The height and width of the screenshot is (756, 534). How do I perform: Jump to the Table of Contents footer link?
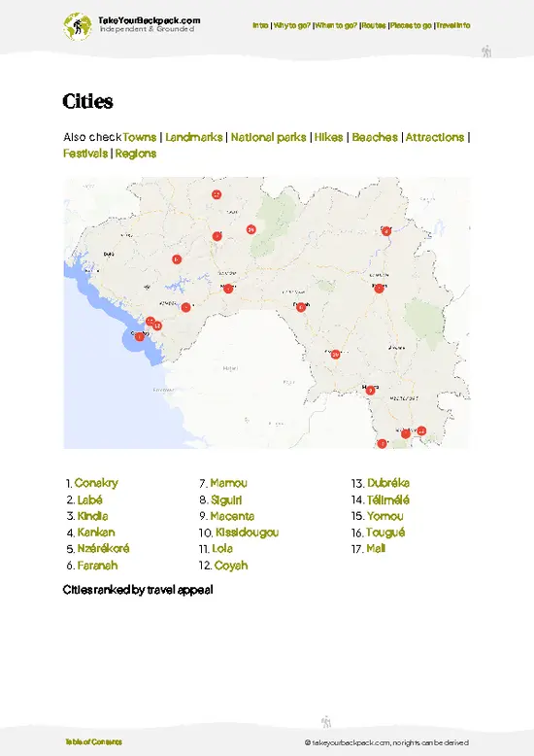click(x=93, y=742)
